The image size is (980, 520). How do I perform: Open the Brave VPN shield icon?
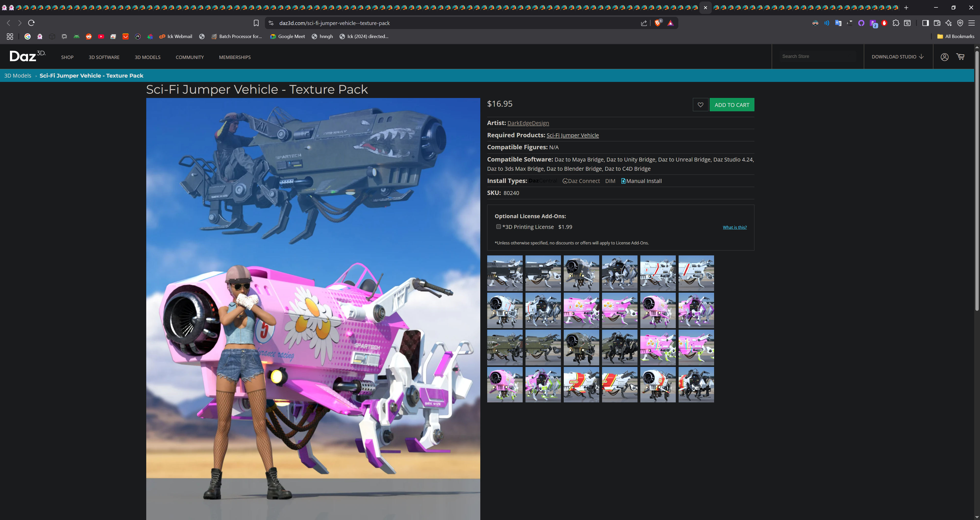(960, 23)
